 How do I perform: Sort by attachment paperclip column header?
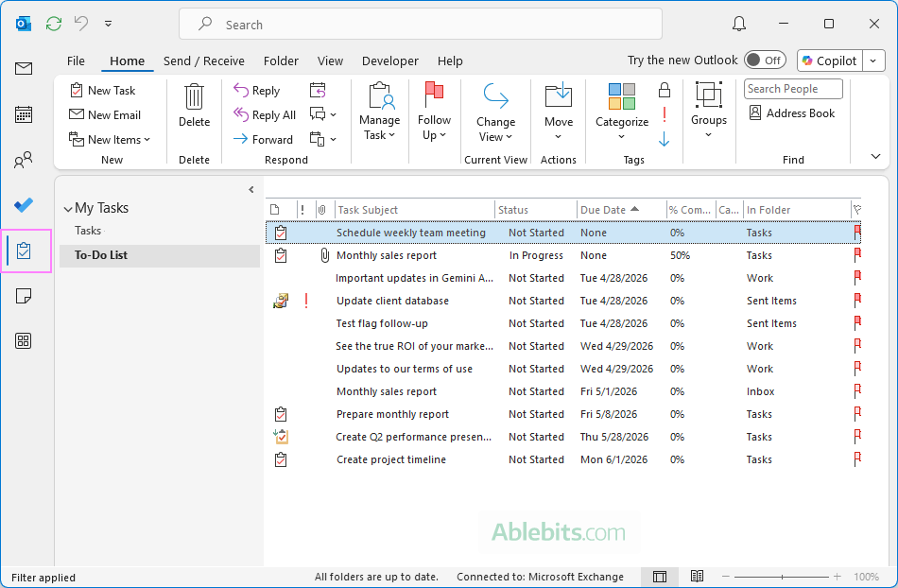(321, 210)
